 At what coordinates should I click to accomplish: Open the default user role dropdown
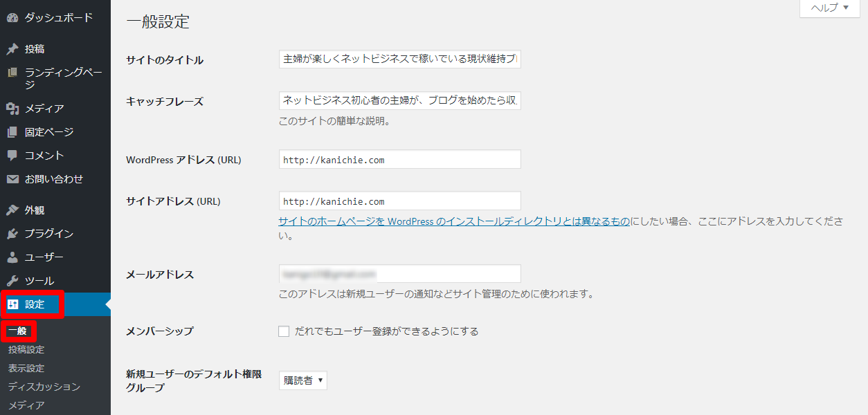tap(302, 380)
